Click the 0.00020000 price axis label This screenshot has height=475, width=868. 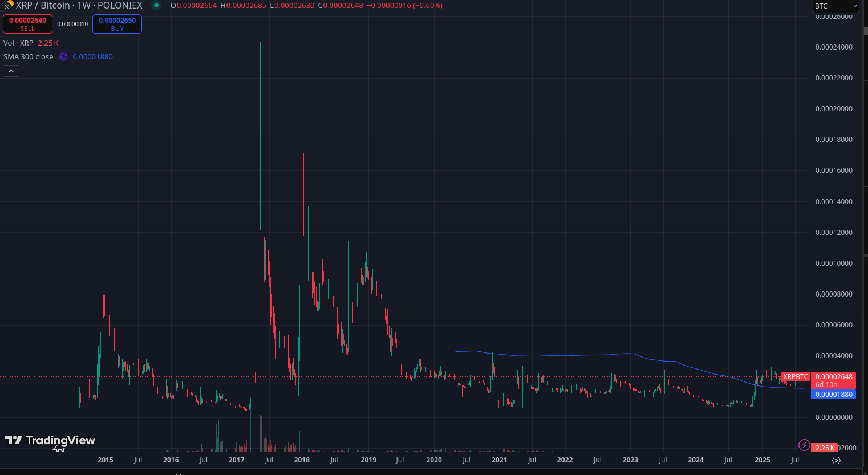tap(834, 109)
